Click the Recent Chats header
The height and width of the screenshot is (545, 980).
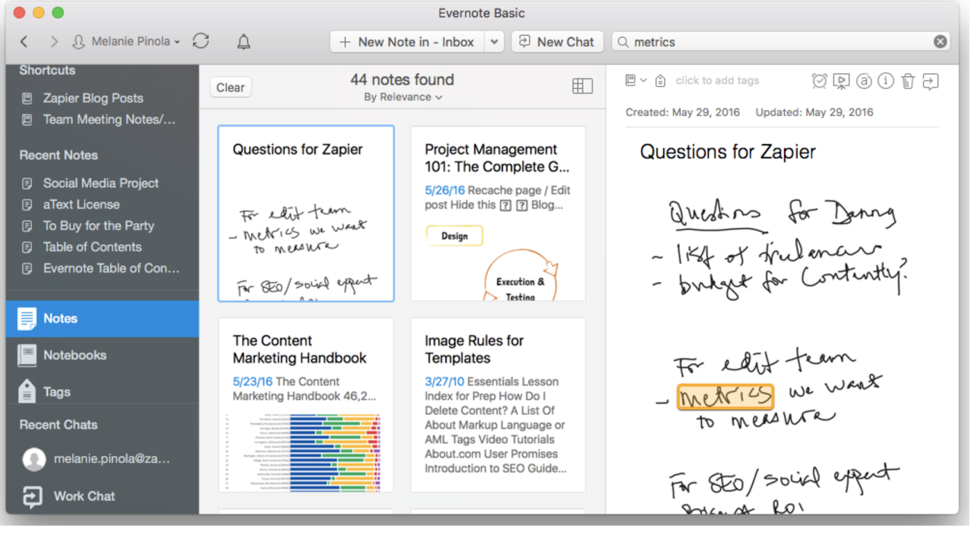tap(59, 425)
